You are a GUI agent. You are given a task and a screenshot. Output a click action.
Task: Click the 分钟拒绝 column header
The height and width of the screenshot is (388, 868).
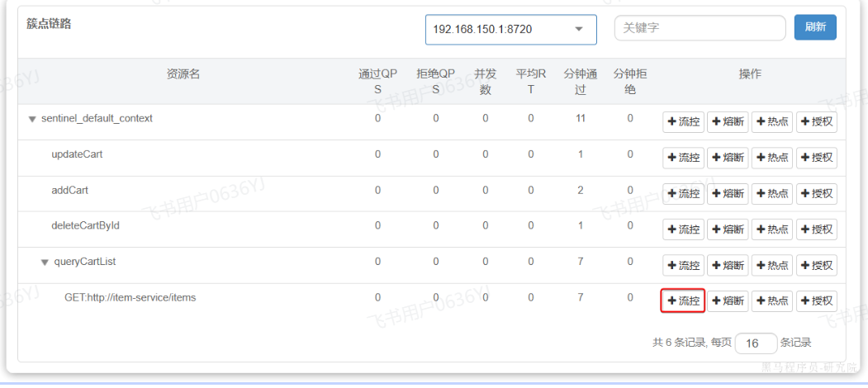(x=630, y=82)
